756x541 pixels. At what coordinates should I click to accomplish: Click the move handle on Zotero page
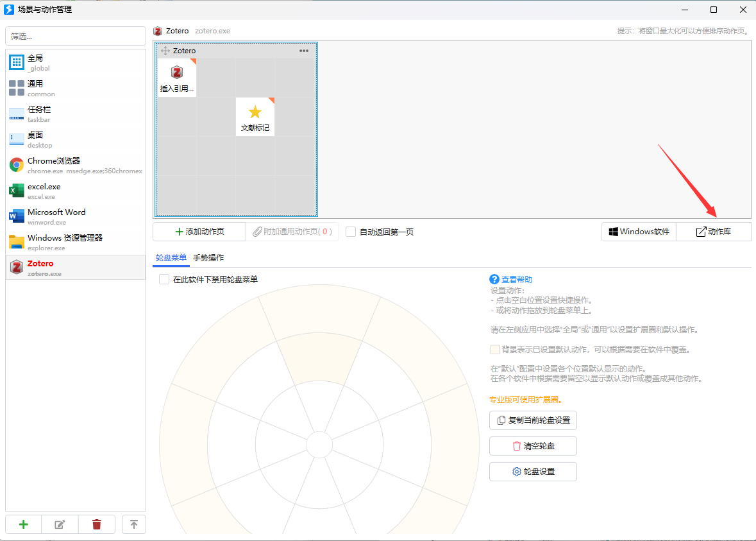(x=165, y=51)
